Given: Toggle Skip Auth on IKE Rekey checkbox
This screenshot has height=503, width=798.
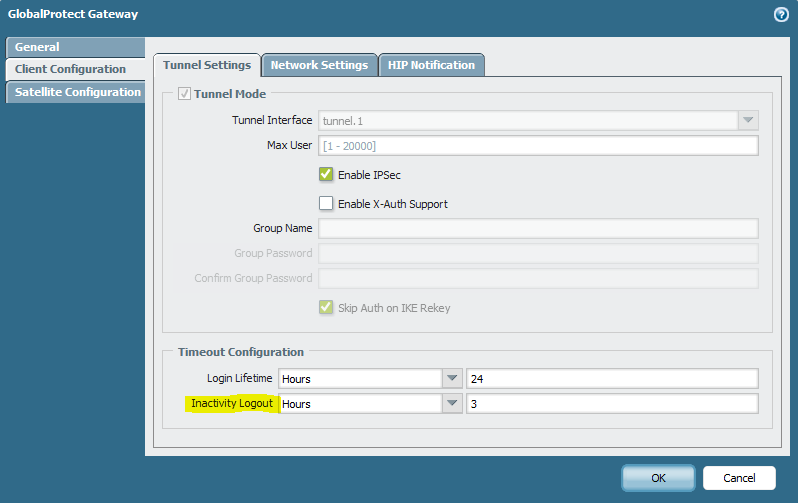Looking at the screenshot, I should [x=326, y=308].
